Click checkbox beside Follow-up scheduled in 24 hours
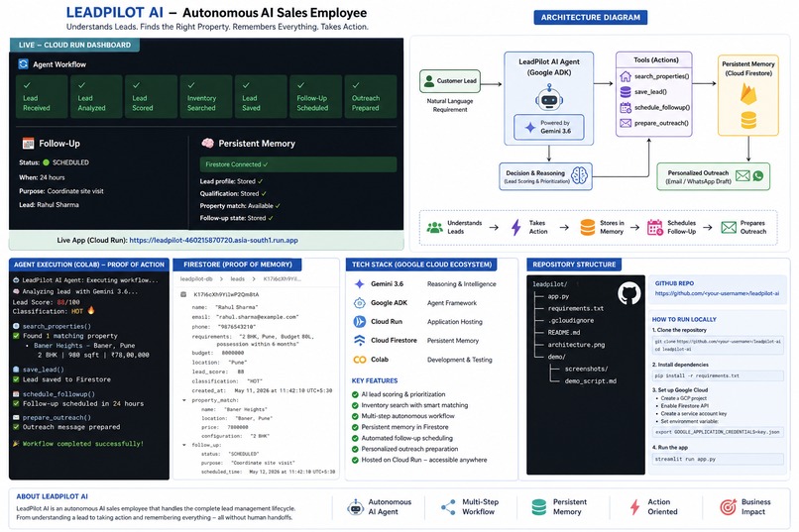The height and width of the screenshot is (532, 799). [16, 404]
